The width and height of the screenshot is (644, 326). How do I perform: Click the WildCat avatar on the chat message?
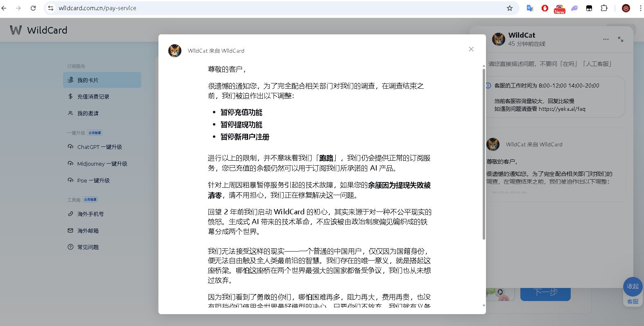click(x=493, y=144)
